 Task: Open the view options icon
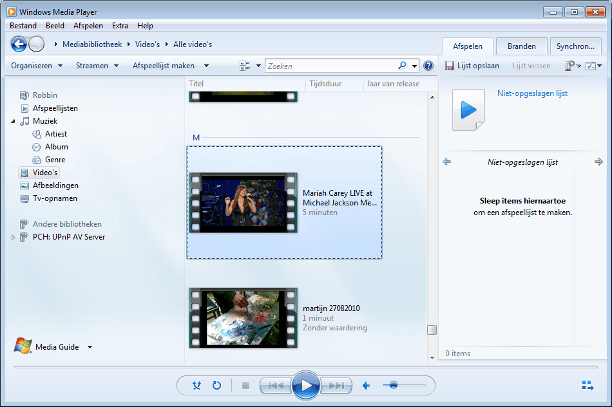coord(245,66)
